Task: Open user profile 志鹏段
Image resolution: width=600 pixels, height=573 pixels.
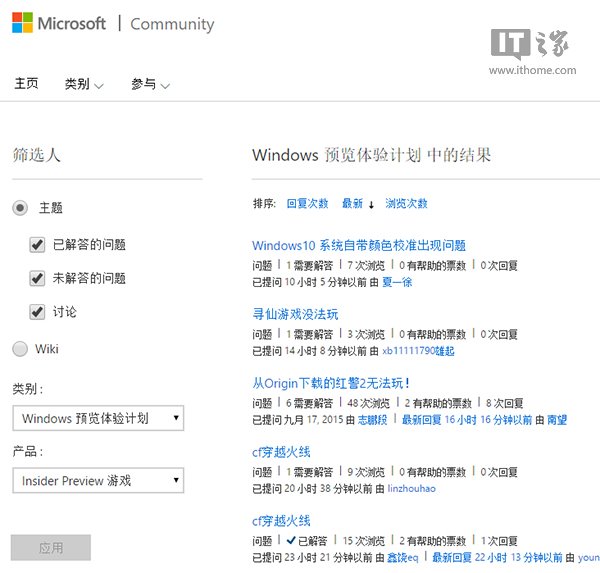Action: [x=372, y=420]
